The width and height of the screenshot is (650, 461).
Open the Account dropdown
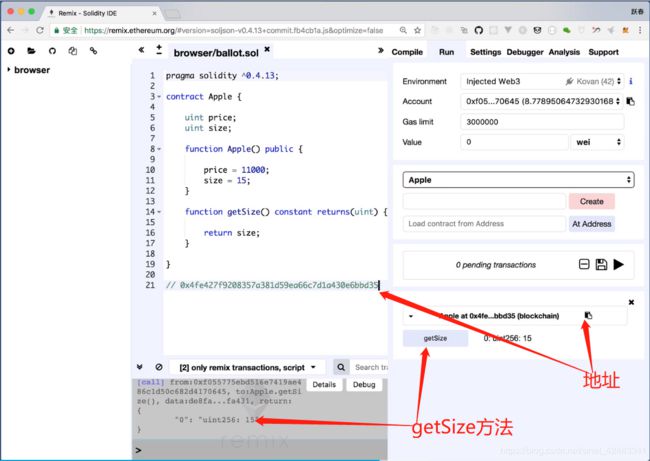click(542, 101)
